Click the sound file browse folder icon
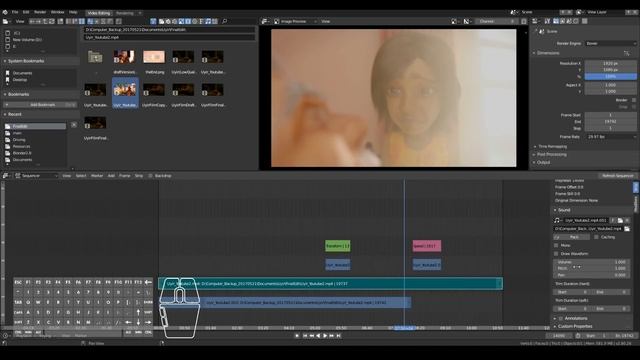 pyautogui.click(x=627, y=229)
